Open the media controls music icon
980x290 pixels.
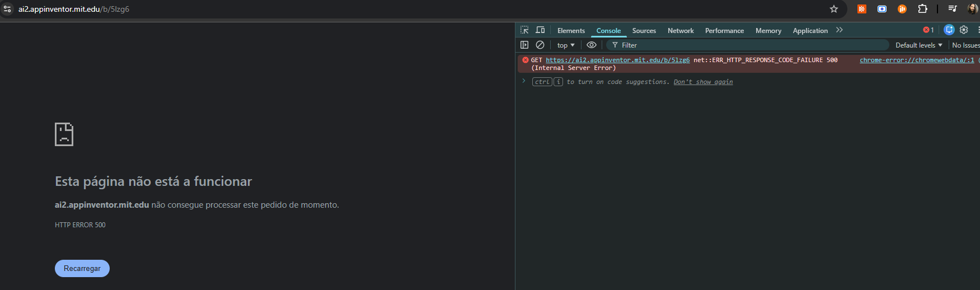tap(952, 9)
